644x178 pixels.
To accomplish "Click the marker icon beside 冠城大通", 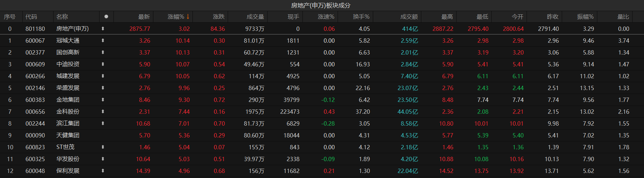I will click(103, 41).
